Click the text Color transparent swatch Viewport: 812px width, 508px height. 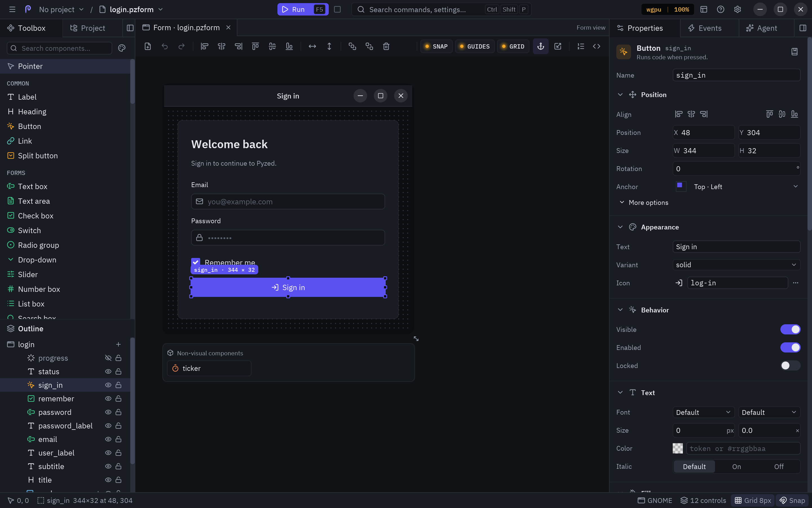(x=678, y=448)
